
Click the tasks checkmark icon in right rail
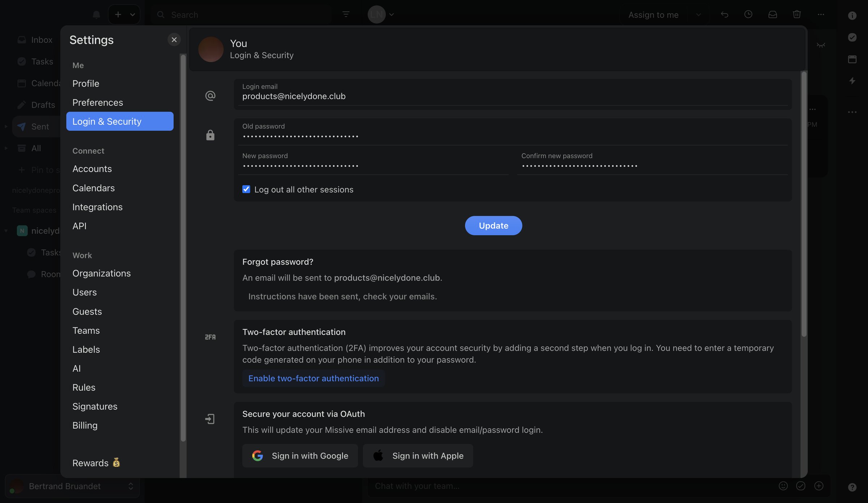pos(852,37)
